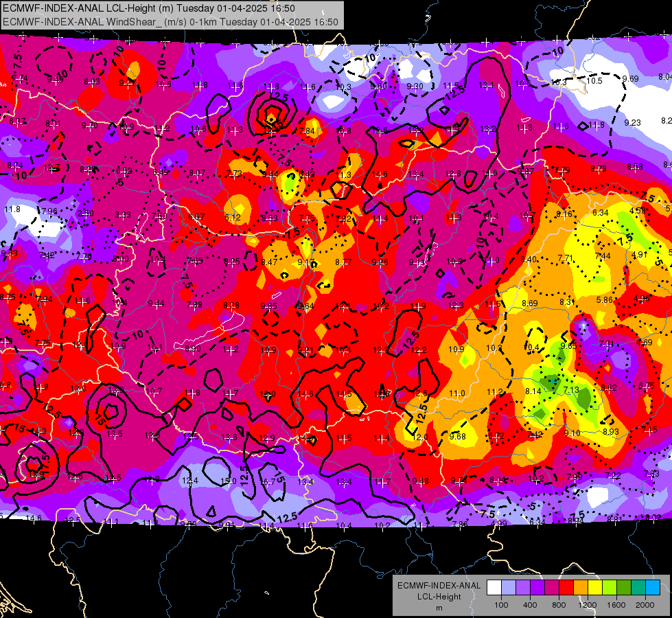Click the light periwinkle legend swatch above 100
Screen dimensions: 672x618
509,588
